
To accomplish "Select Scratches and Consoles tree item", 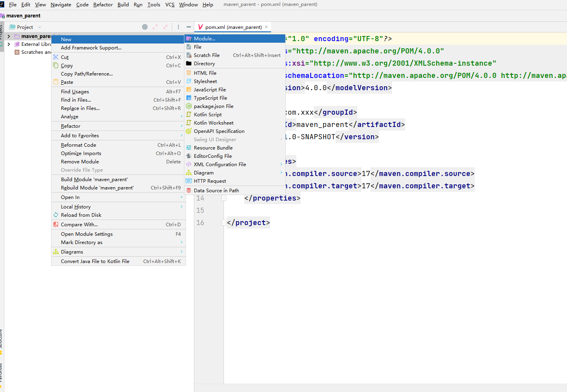I will coord(33,52).
